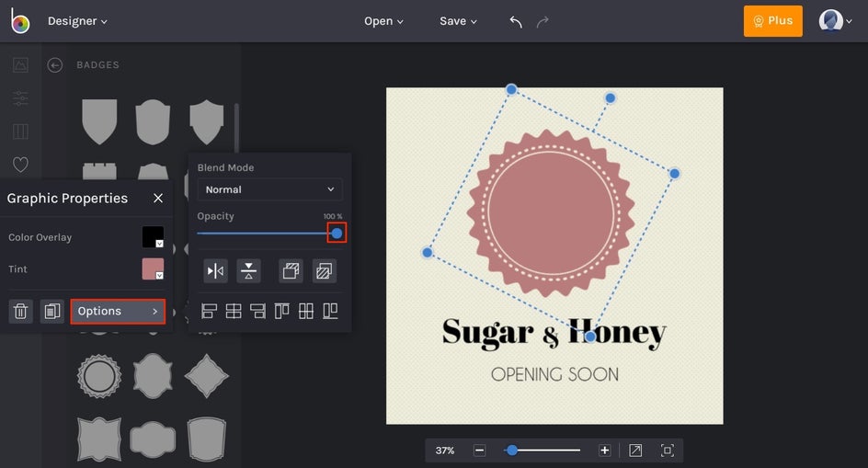868x468 pixels.
Task: Click the badges panel scrollbar
Action: pyautogui.click(x=236, y=129)
